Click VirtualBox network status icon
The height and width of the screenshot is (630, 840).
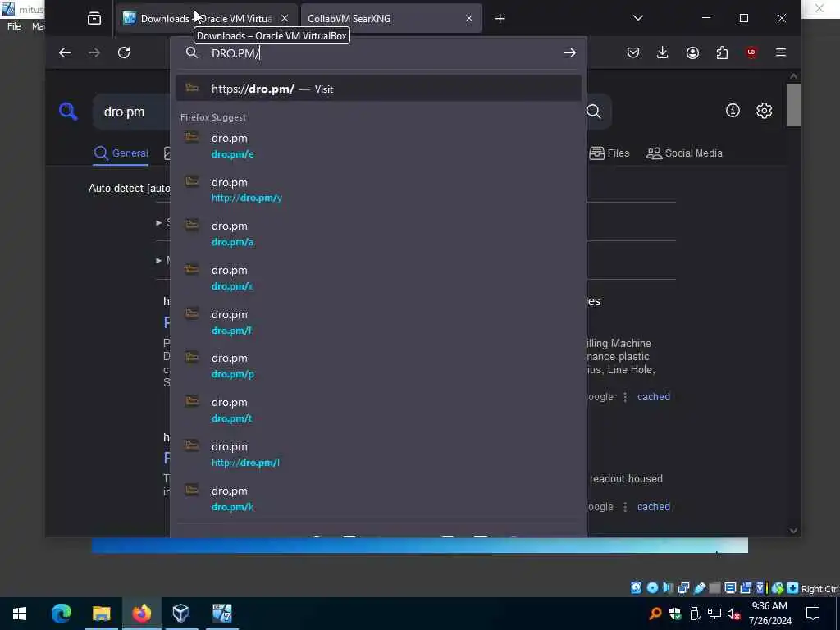683,587
